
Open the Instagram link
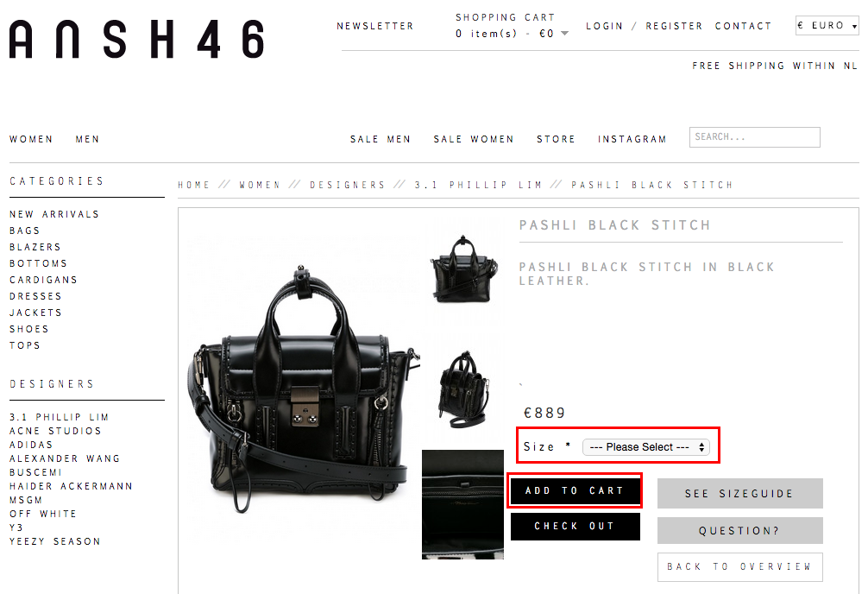632,139
